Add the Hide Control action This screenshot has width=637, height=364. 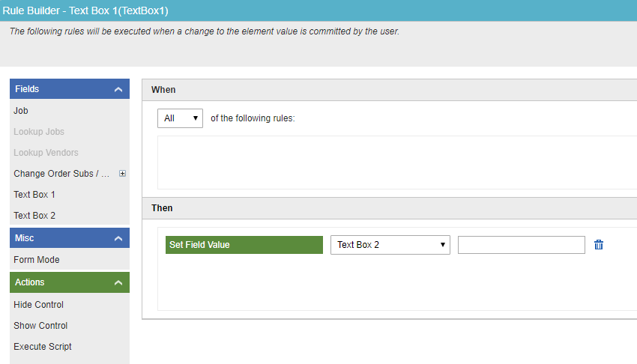click(x=39, y=305)
